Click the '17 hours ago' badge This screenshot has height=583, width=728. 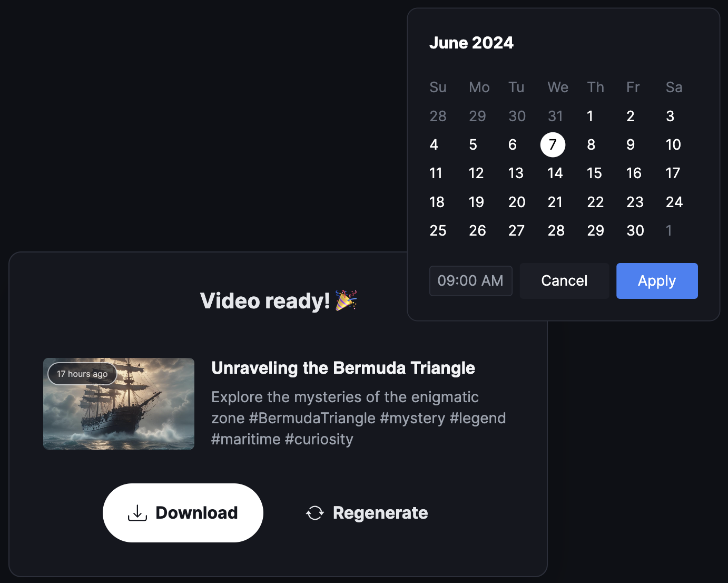coord(82,374)
